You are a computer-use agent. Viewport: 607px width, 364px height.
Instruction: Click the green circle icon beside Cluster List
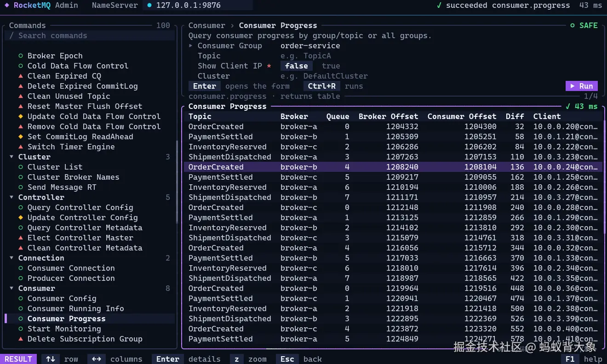point(21,167)
